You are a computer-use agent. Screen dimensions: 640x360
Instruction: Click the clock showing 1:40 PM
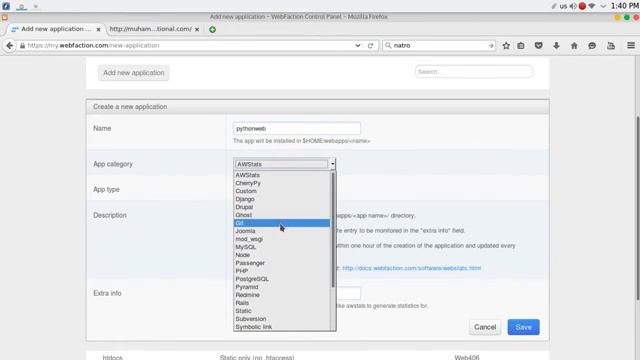[x=624, y=6]
